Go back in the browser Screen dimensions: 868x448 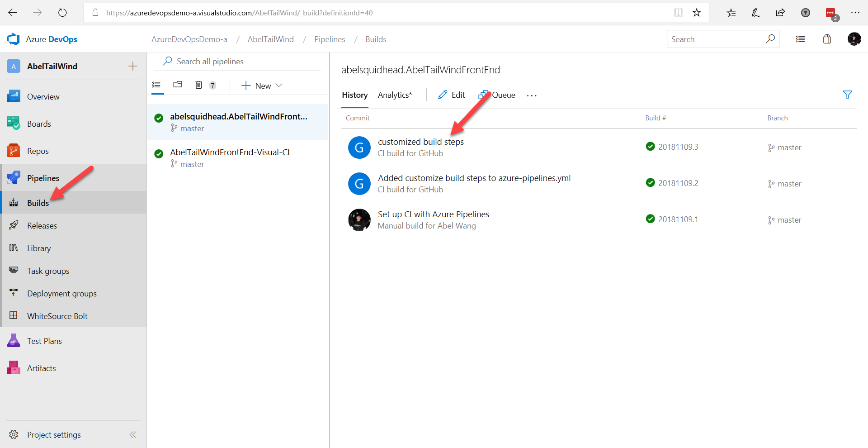pos(13,13)
